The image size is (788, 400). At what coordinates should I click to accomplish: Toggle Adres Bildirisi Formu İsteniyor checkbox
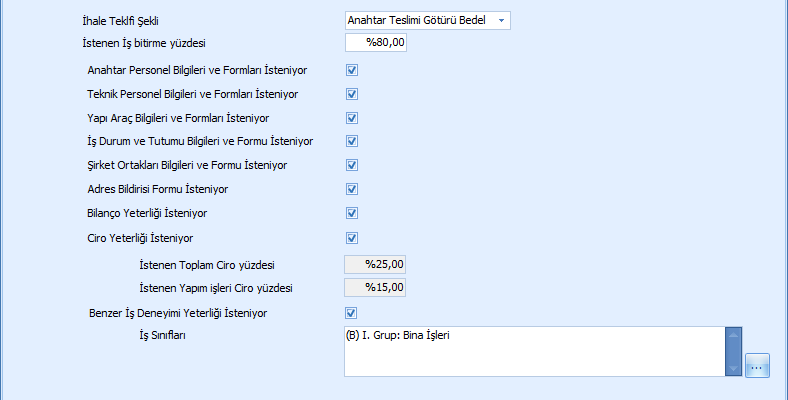click(x=352, y=189)
